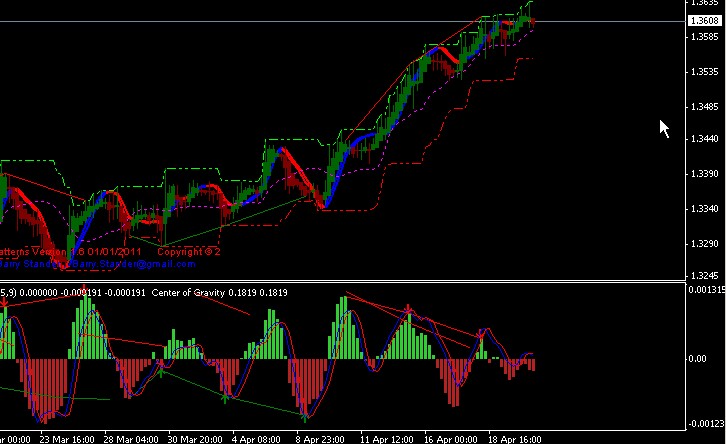
Task: Click the 1.3485 price axis label
Action: click(x=705, y=107)
